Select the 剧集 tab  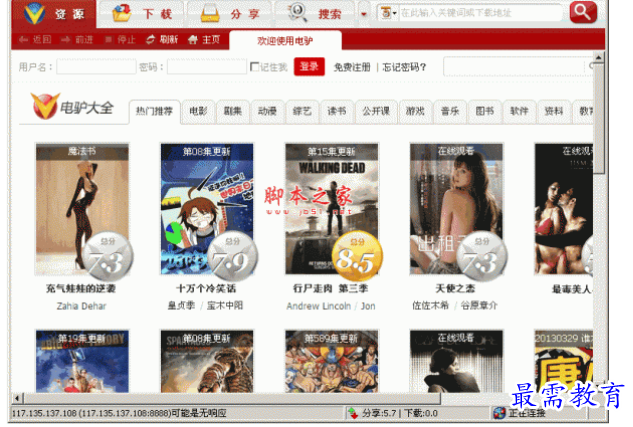click(x=233, y=111)
